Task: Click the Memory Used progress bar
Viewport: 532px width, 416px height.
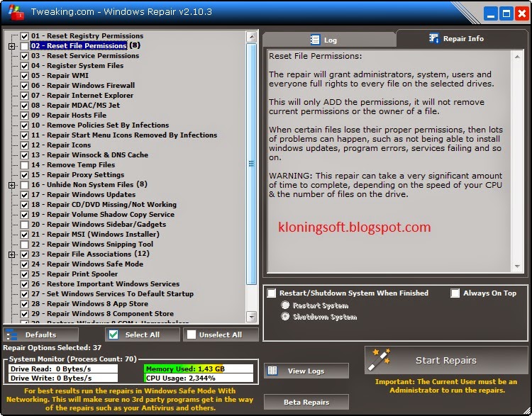Action: tap(199, 369)
